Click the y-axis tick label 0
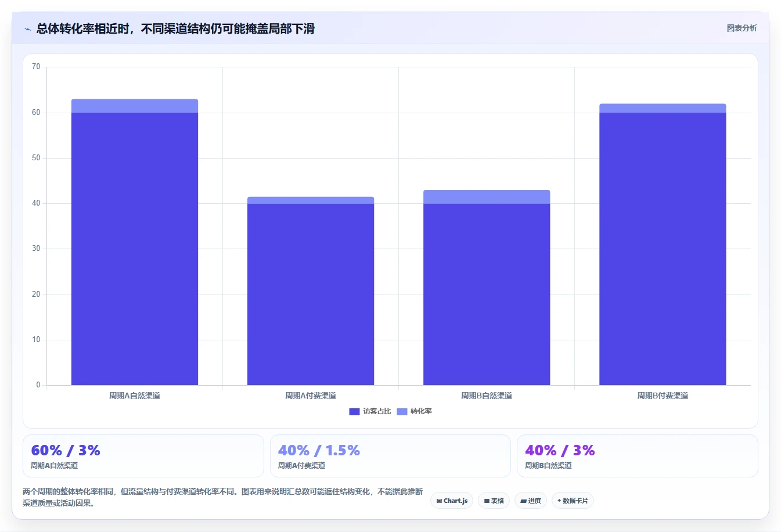Viewport: 781px width, 532px height. (38, 385)
